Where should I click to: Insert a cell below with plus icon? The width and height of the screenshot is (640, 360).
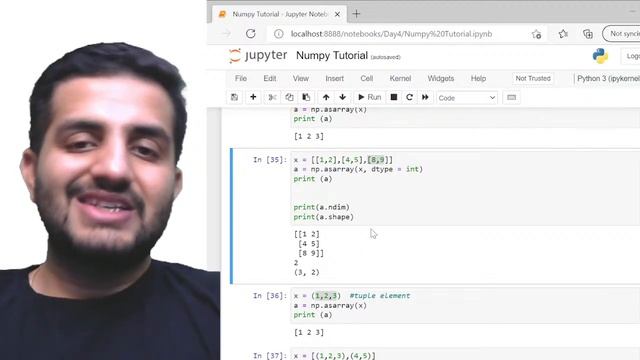253,98
